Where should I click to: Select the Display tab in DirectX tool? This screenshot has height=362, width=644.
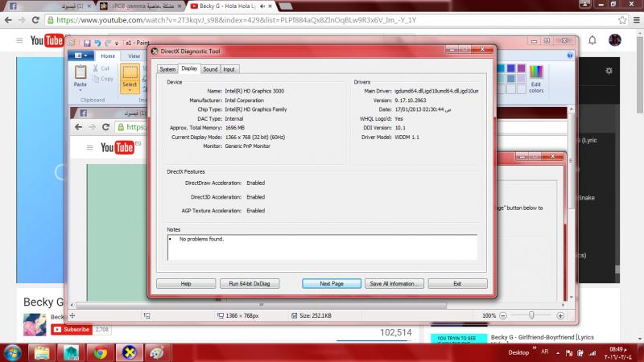189,68
